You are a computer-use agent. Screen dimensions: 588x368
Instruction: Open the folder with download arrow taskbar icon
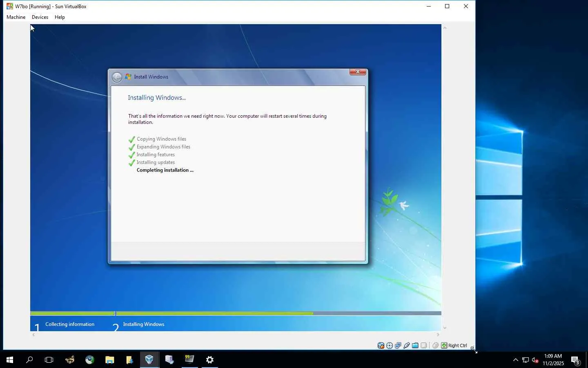(129, 360)
